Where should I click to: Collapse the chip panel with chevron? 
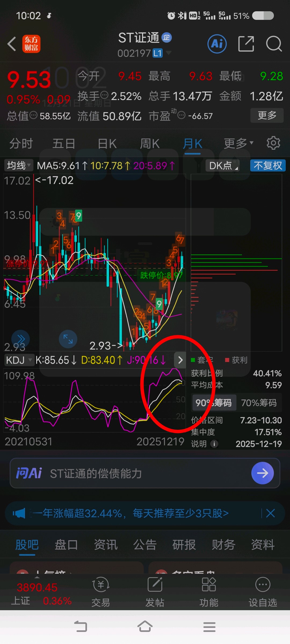click(180, 360)
